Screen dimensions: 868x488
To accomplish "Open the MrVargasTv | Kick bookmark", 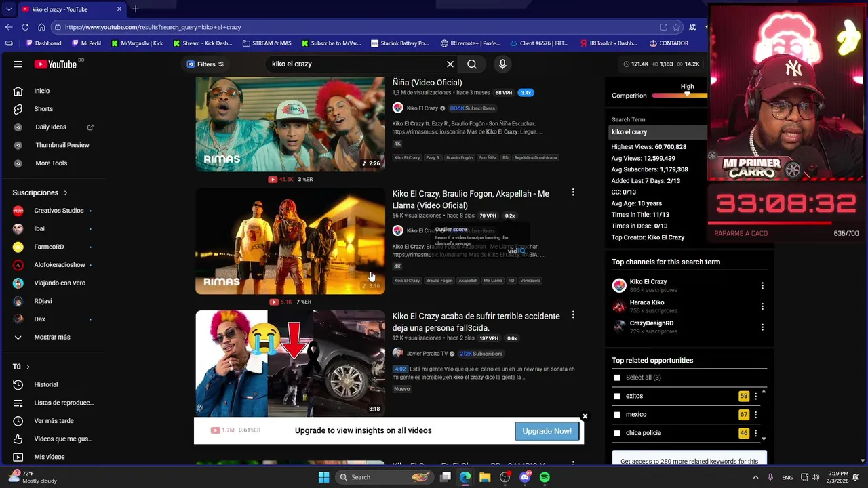I will click(136, 43).
